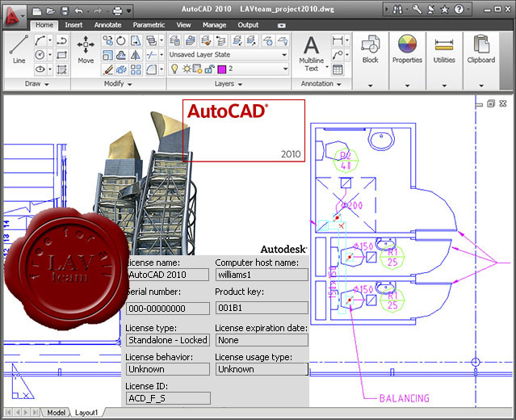Choose the Trim tool
The image size is (516, 420).
pos(151,55)
